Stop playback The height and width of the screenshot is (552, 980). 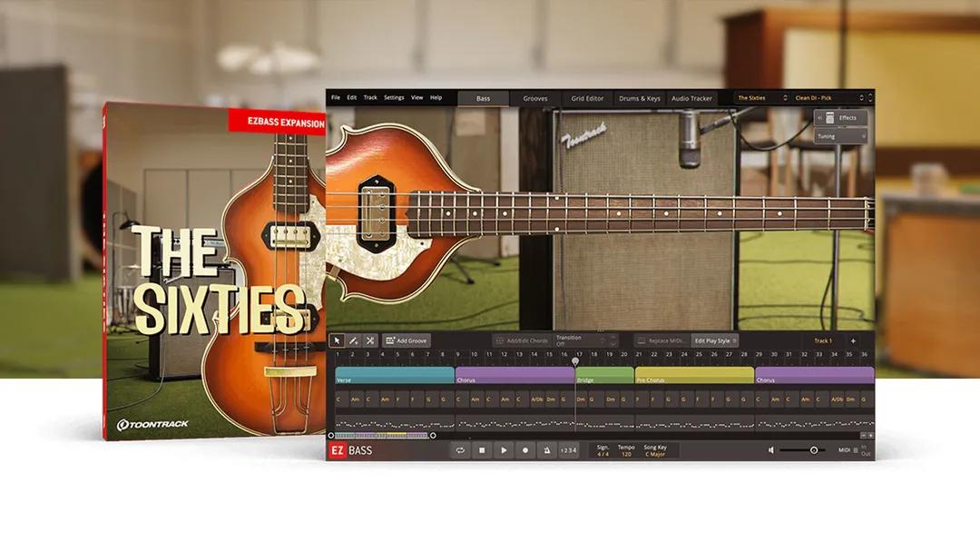(x=482, y=450)
